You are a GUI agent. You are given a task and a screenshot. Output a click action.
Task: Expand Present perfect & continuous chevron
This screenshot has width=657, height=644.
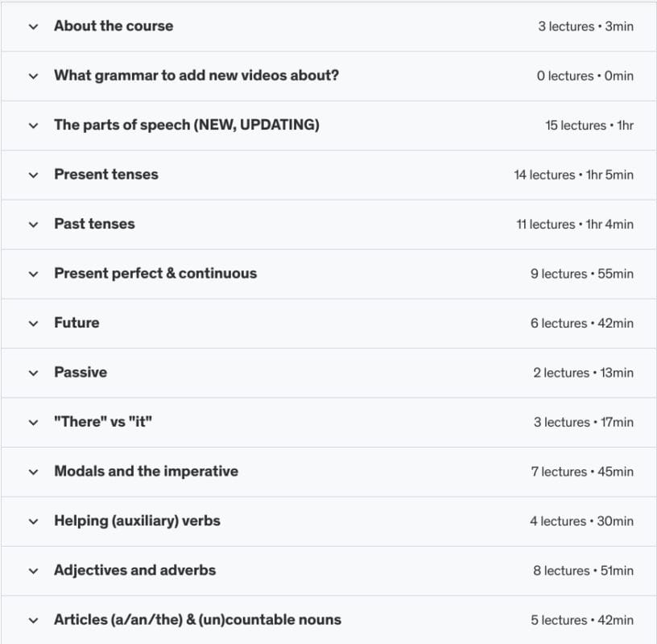33,274
